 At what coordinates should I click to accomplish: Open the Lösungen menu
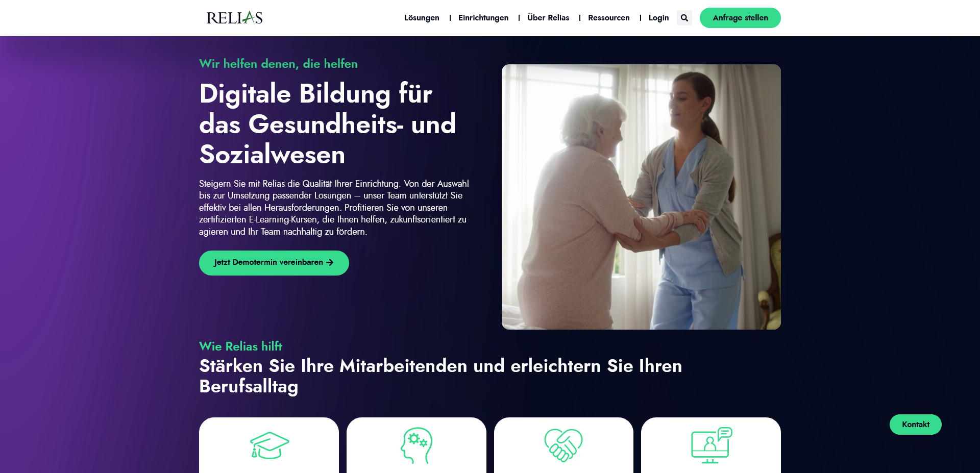pyautogui.click(x=422, y=18)
